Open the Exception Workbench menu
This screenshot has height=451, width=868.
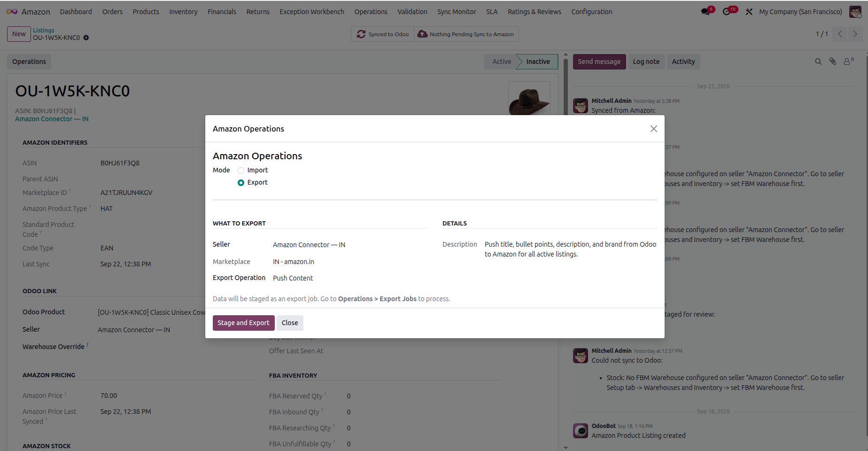[x=312, y=12]
